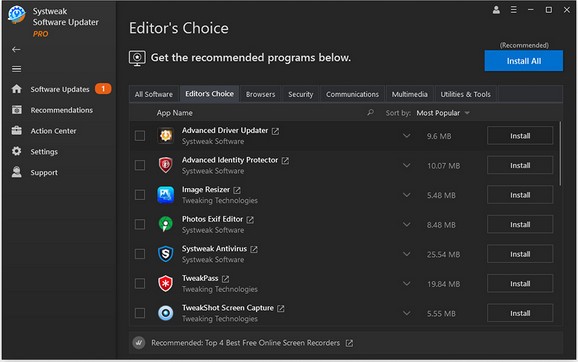Click the Systweak Software Updater logo
Viewport: 578px width, 362px height.
pyautogui.click(x=17, y=15)
